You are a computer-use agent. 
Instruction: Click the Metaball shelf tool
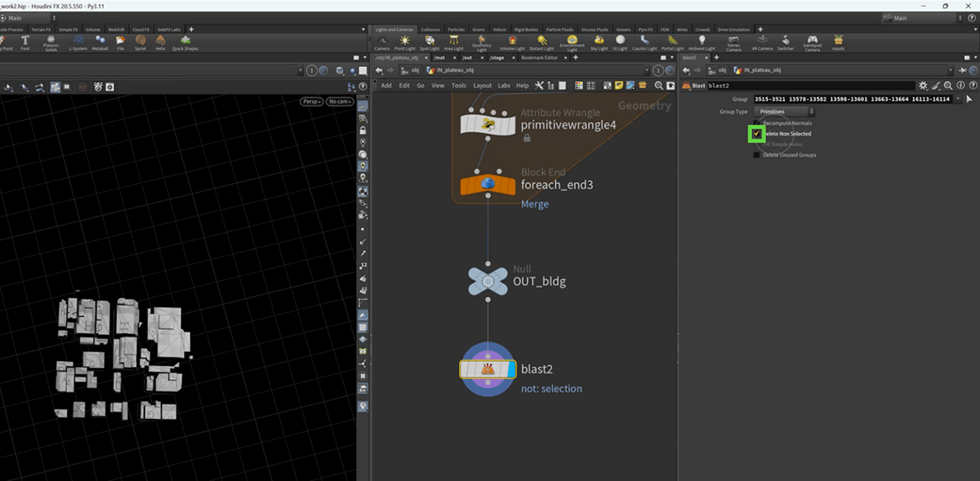point(100,41)
